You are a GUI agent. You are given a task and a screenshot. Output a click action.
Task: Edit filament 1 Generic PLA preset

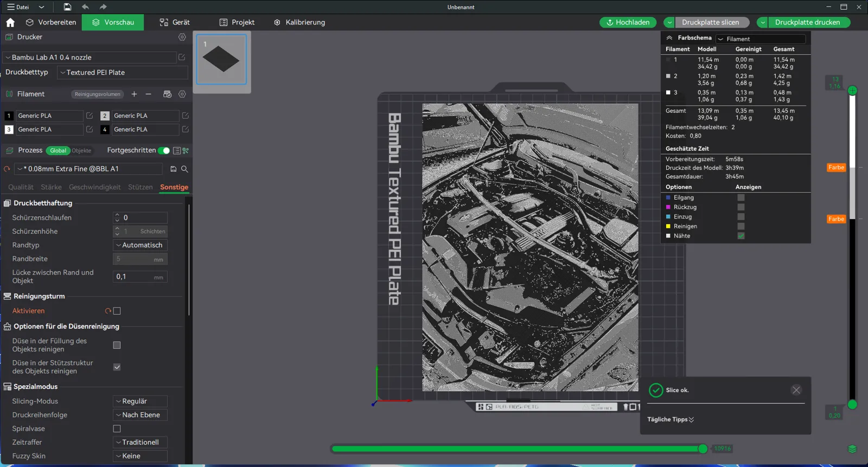[90, 116]
